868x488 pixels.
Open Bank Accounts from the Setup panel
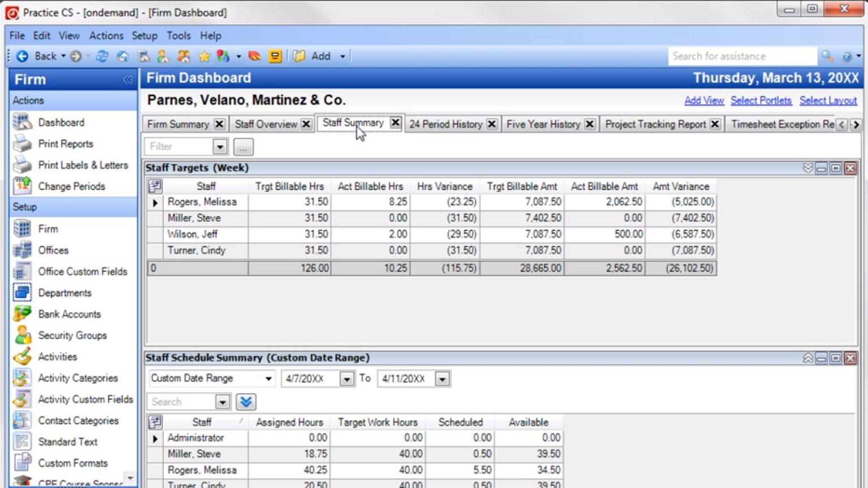tap(69, 314)
